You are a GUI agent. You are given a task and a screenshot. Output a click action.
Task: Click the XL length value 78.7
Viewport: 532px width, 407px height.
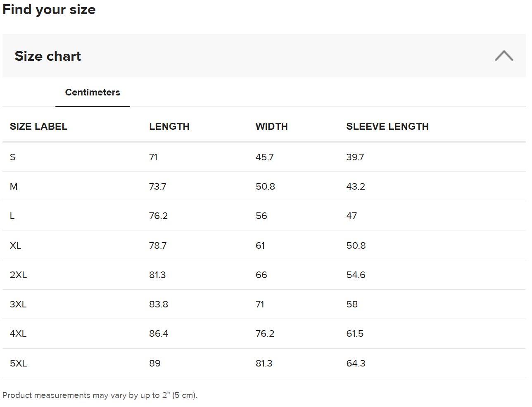(x=158, y=246)
